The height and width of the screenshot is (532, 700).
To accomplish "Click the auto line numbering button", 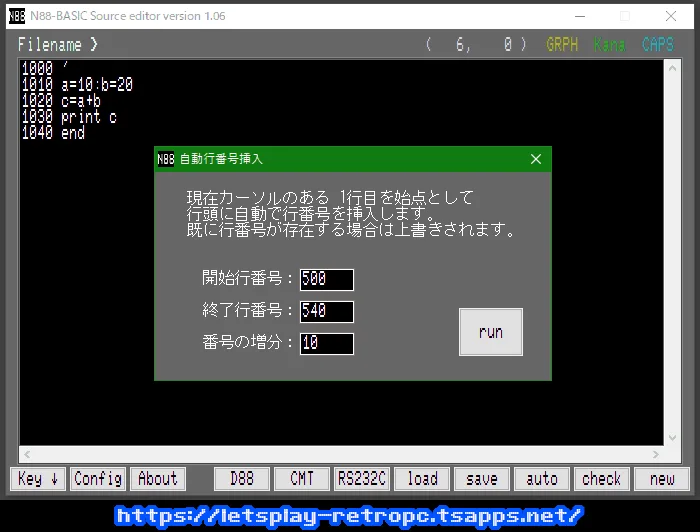I will [542, 479].
